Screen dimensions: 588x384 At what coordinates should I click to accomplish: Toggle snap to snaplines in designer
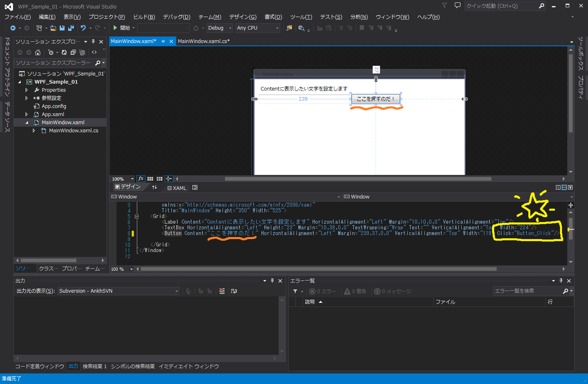[169, 179]
